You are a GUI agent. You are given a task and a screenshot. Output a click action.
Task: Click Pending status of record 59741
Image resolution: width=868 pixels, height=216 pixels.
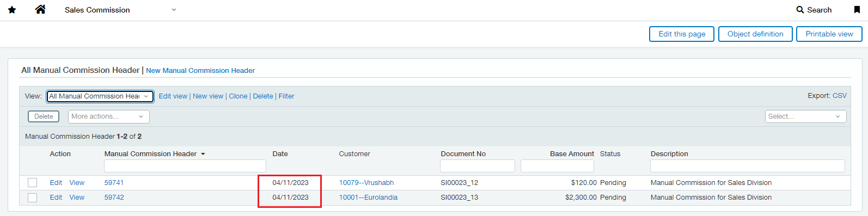613,183
